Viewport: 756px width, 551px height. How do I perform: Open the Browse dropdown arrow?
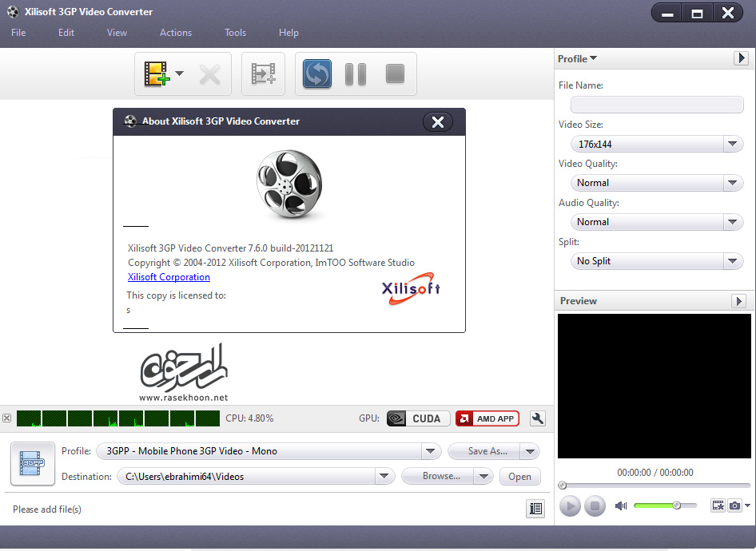coord(483,477)
